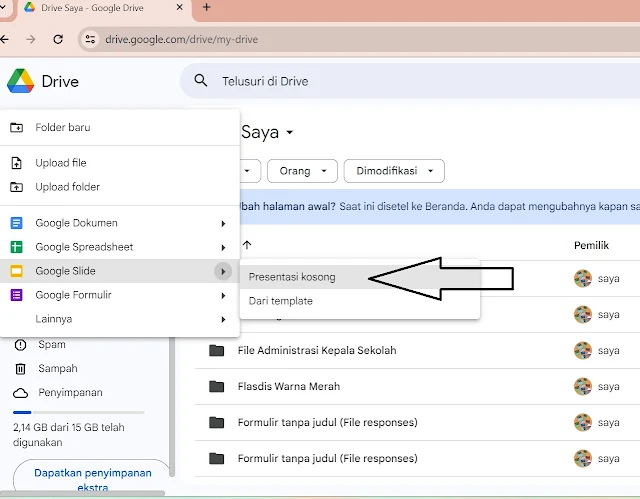Select Google Slide menu item

120,271
